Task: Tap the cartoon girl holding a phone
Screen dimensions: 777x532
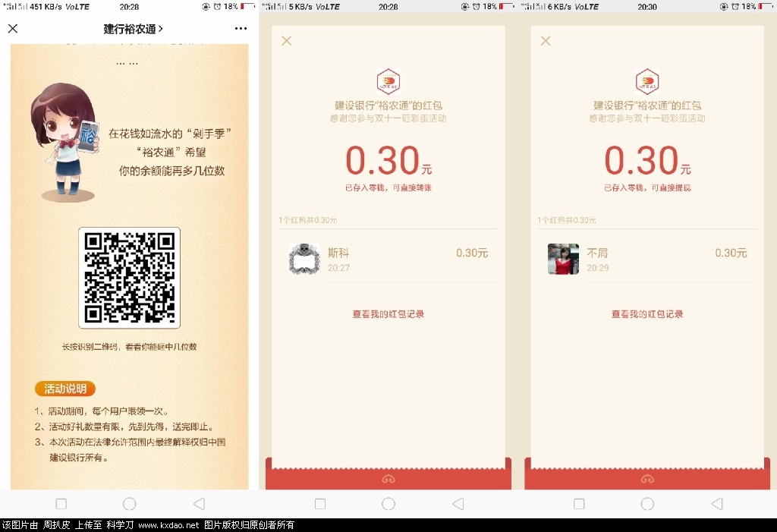Action: (64, 142)
